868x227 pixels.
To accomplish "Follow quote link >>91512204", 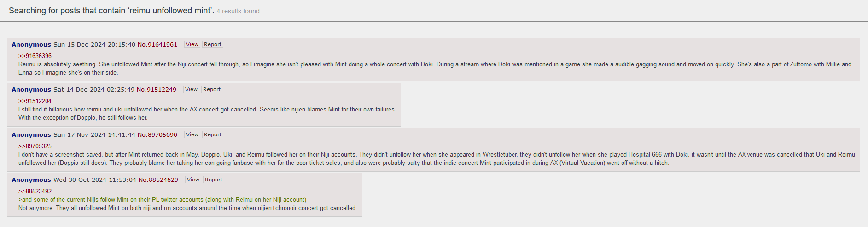I will point(35,101).
